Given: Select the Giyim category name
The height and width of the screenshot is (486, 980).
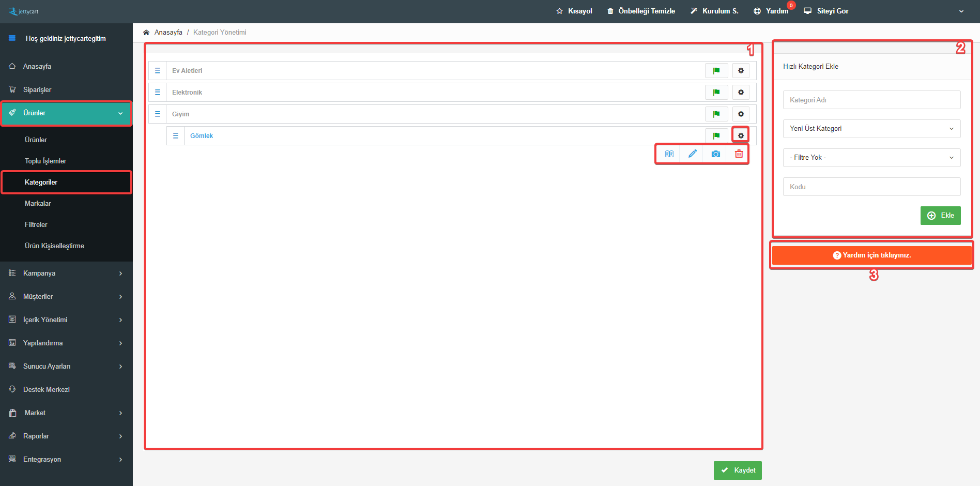Looking at the screenshot, I should point(181,114).
